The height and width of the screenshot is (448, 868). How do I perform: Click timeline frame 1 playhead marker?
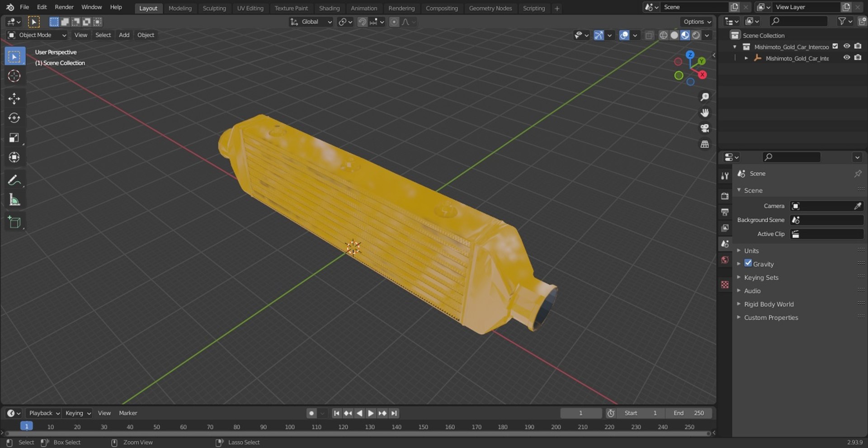(27, 426)
